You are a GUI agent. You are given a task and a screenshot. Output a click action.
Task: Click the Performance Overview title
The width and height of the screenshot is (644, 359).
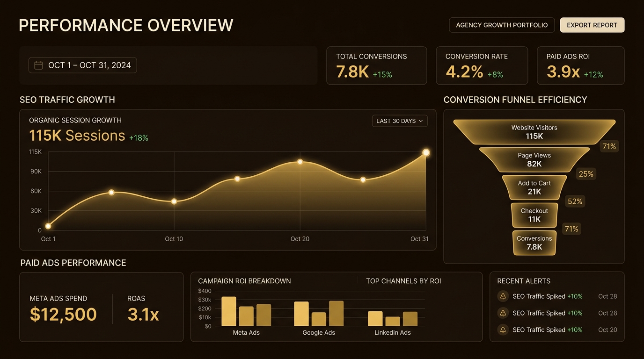click(x=126, y=25)
